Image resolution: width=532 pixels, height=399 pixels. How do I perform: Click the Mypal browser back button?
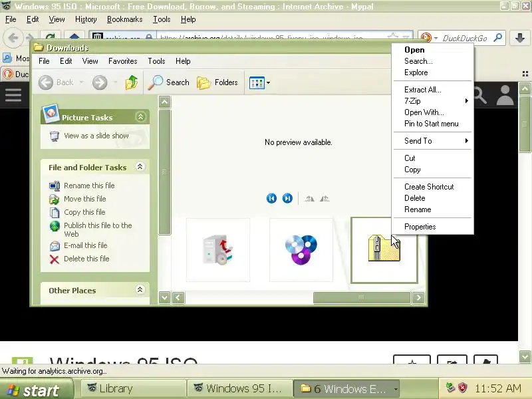click(x=13, y=37)
